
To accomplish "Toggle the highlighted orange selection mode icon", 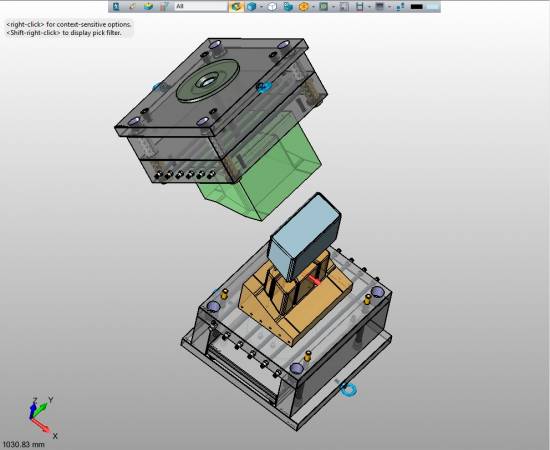I will click(x=236, y=6).
